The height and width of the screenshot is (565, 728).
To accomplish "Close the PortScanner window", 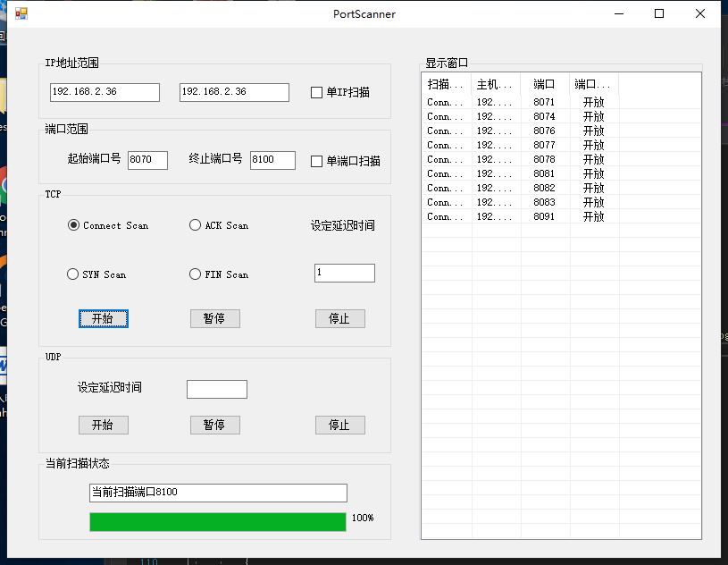I will pyautogui.click(x=700, y=14).
